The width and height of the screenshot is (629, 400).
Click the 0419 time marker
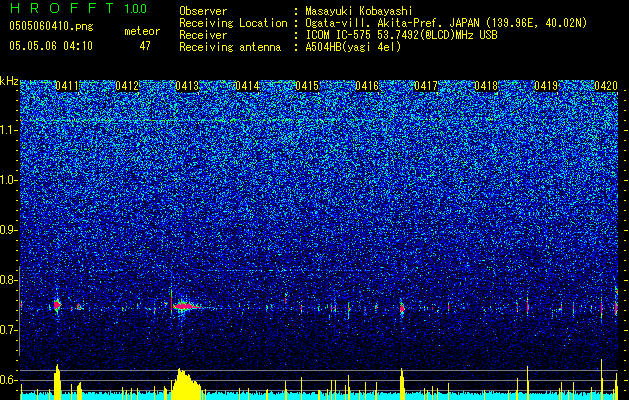click(546, 86)
